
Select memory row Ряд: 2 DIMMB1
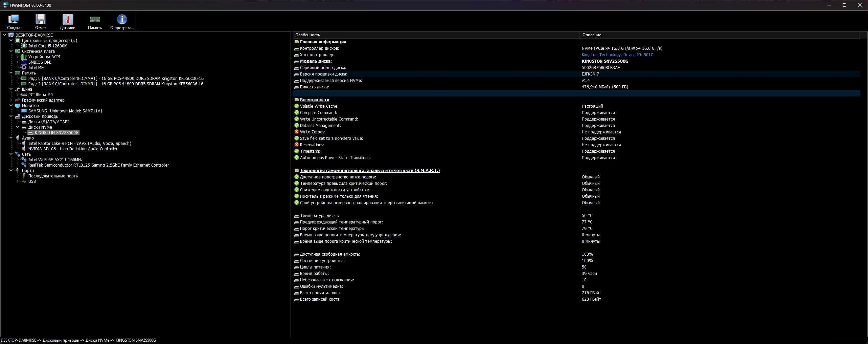116,84
